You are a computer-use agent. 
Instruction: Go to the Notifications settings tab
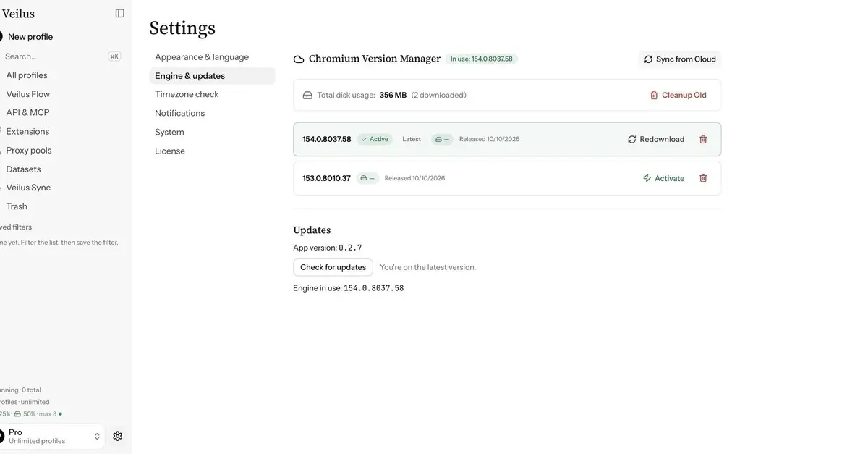pyautogui.click(x=212, y=113)
